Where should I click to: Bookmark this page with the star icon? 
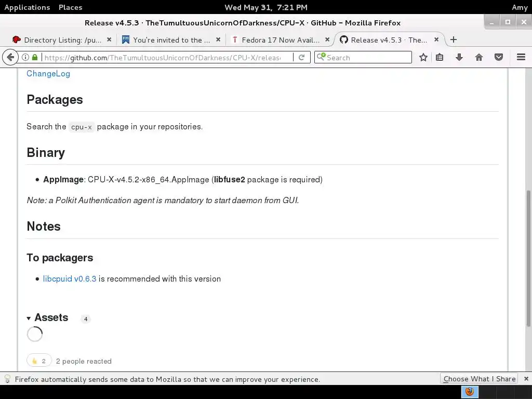point(423,57)
